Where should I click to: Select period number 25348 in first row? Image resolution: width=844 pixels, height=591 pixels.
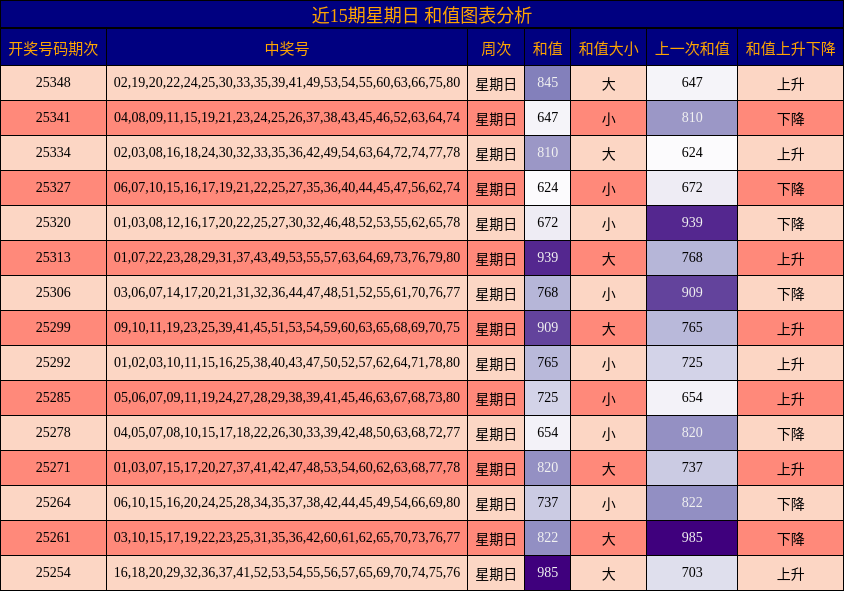pos(55,82)
